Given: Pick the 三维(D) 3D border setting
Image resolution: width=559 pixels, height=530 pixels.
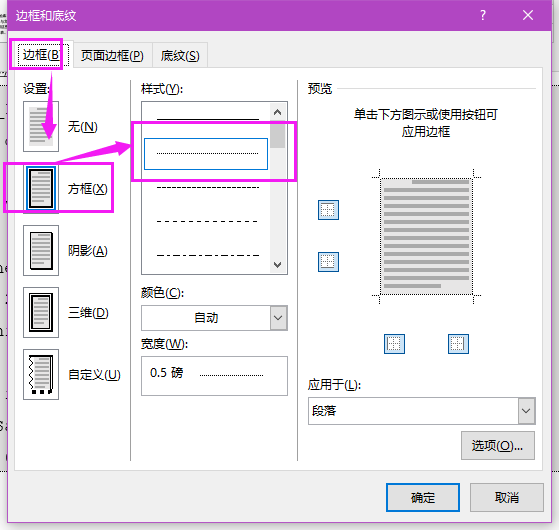Looking at the screenshot, I should click(41, 312).
